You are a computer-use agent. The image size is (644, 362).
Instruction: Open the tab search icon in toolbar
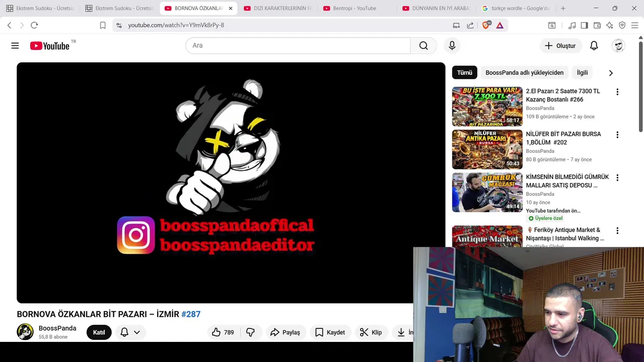pos(552,25)
